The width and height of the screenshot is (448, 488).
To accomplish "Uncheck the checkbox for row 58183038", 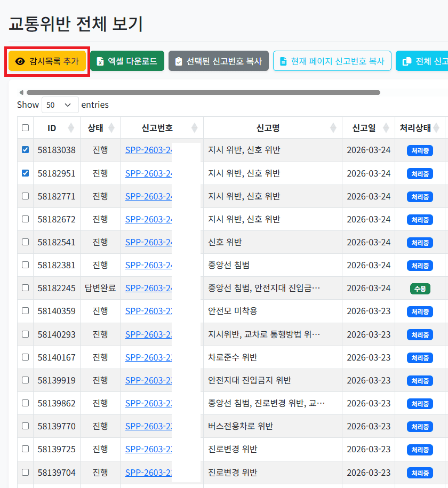I will [25, 150].
